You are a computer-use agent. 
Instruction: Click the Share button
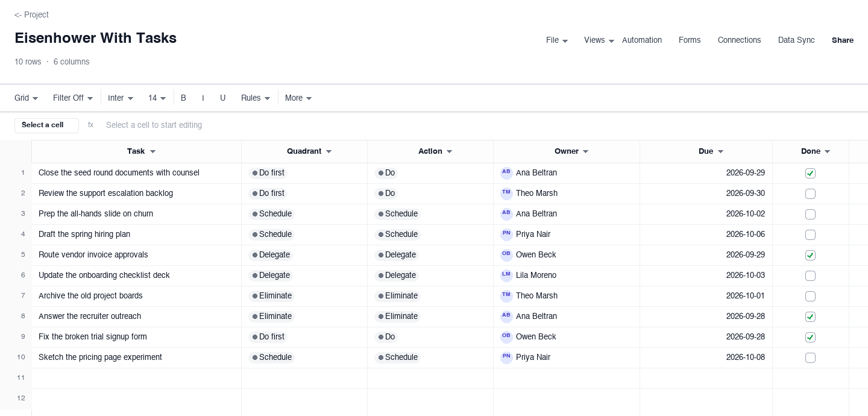click(843, 40)
